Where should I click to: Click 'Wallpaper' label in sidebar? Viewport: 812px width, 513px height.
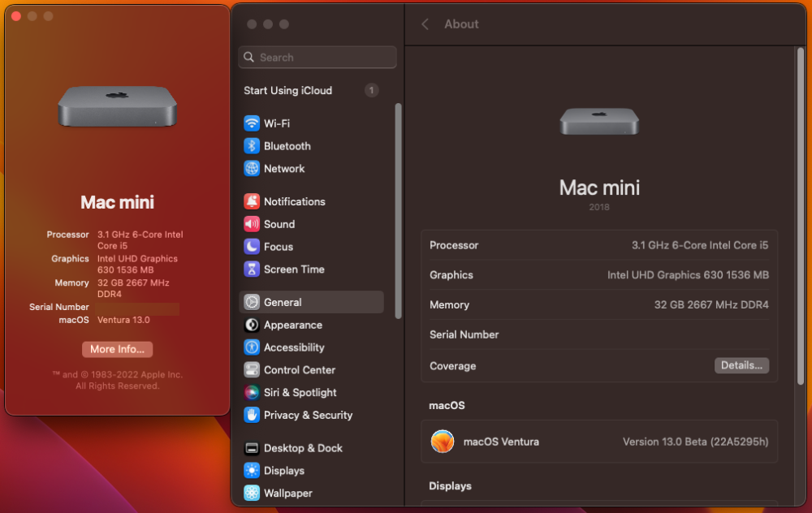288,494
